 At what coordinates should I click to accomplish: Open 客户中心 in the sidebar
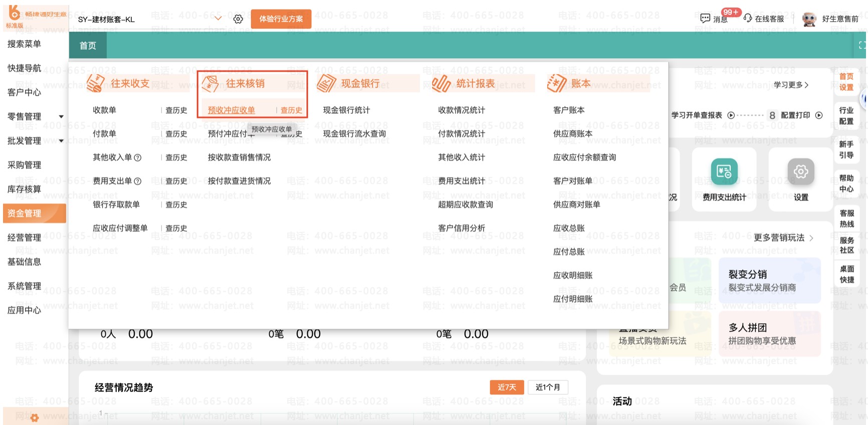coord(24,92)
